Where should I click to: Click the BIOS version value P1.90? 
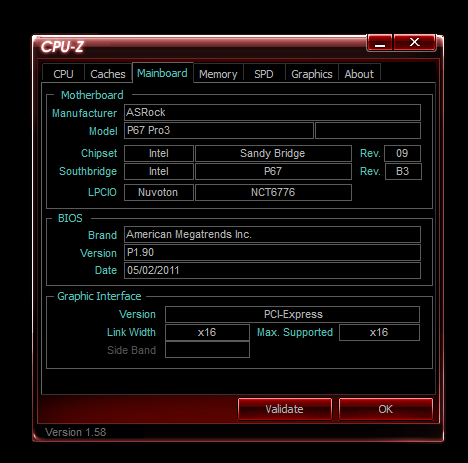[x=272, y=252]
